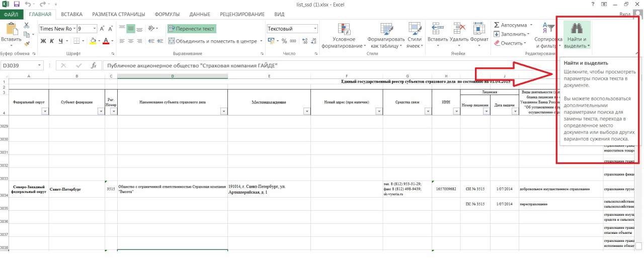Image resolution: width=644 pixels, height=267 pixels.
Task: Open filter dropdown for ИНН column
Action: pos(456,112)
